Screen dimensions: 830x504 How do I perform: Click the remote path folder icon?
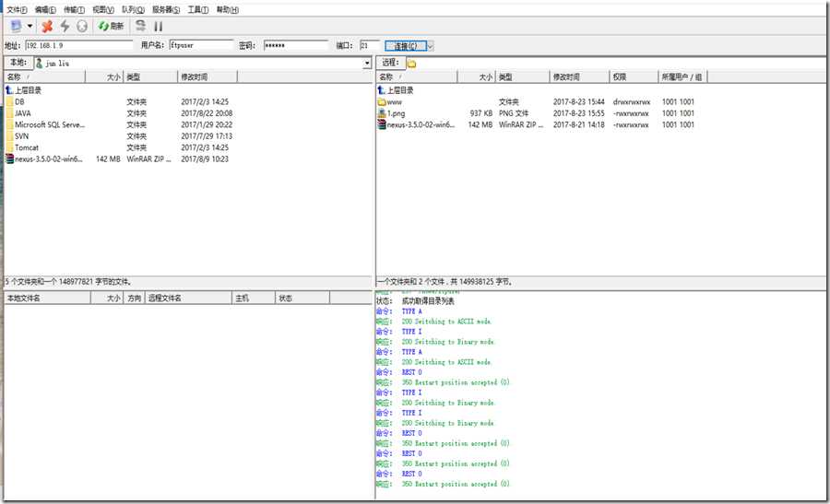pos(412,64)
